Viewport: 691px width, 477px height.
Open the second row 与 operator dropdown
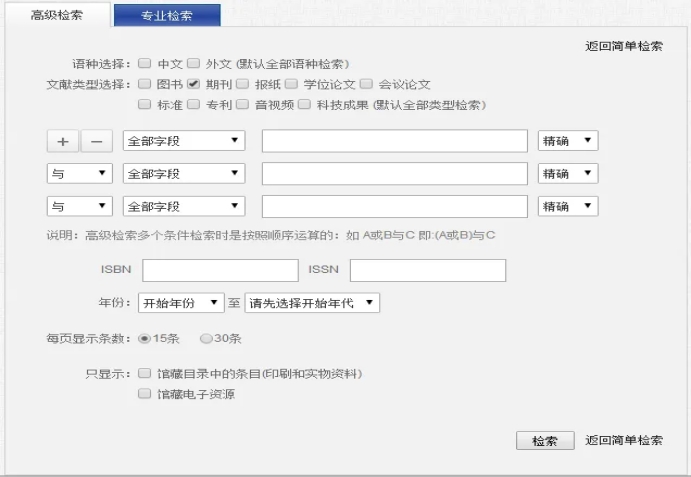tap(80, 174)
